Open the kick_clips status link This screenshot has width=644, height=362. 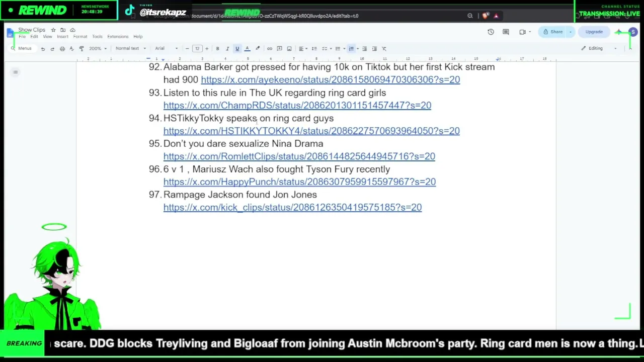[x=292, y=207]
